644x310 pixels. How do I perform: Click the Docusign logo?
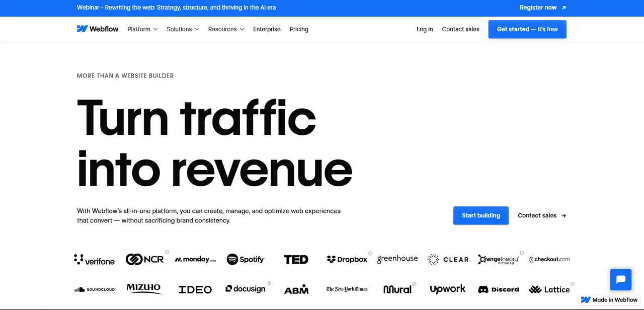point(246,289)
